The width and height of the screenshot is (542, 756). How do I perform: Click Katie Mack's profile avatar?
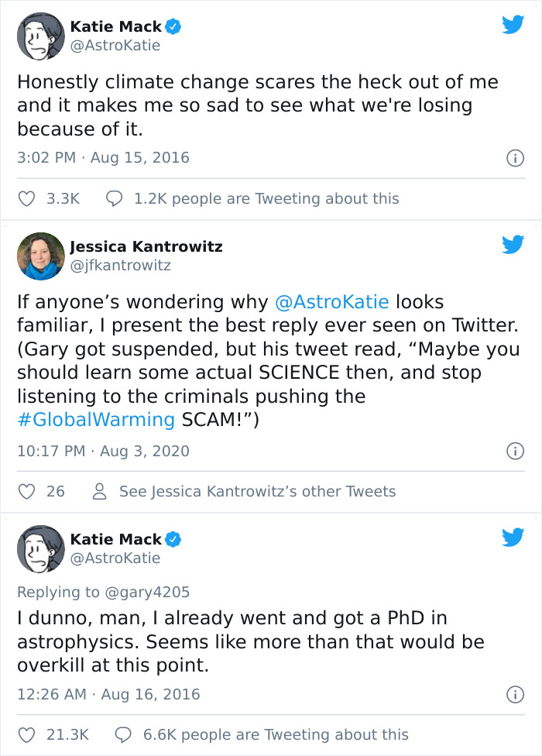(x=40, y=36)
